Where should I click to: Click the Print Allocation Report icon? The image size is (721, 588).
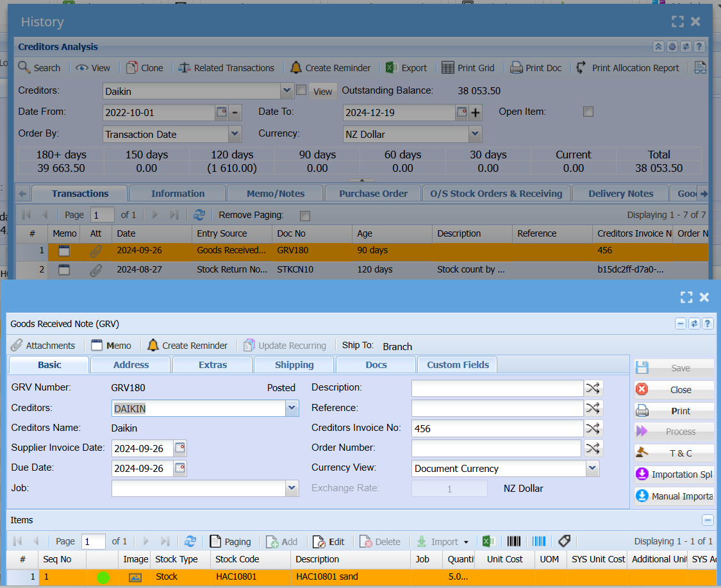point(581,68)
